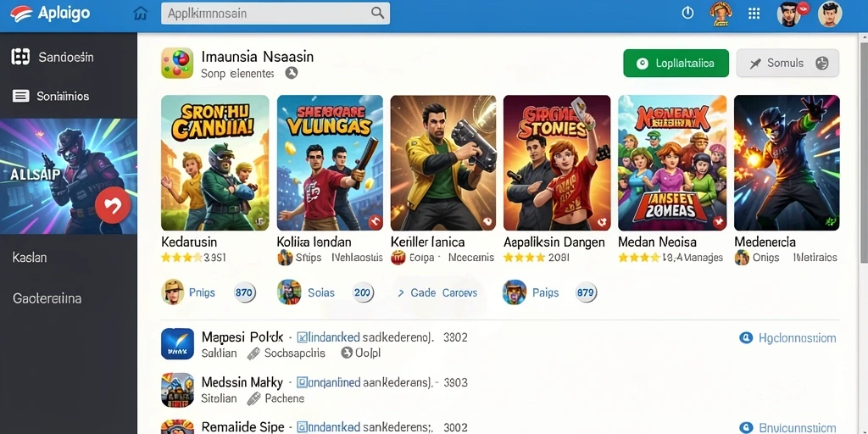The width and height of the screenshot is (868, 434).
Task: Toggle checkbox in Remalide Sipe row
Action: pyautogui.click(x=303, y=427)
